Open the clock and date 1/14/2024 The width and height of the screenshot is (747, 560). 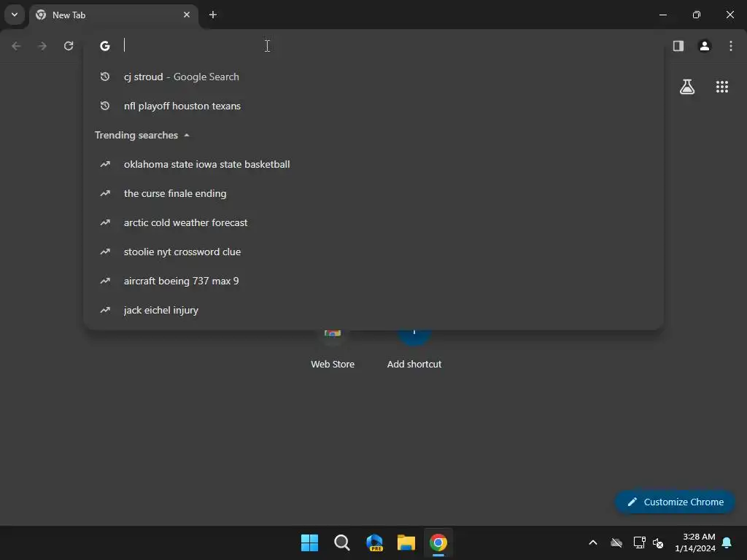[x=695, y=542]
